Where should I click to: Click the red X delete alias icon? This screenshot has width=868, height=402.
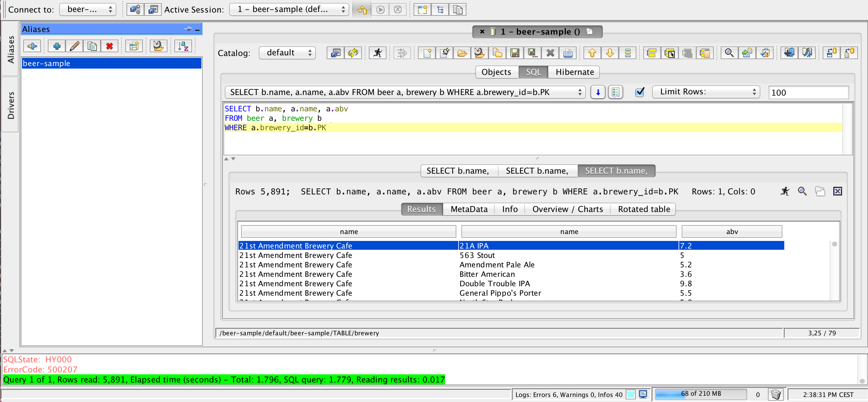click(x=110, y=46)
